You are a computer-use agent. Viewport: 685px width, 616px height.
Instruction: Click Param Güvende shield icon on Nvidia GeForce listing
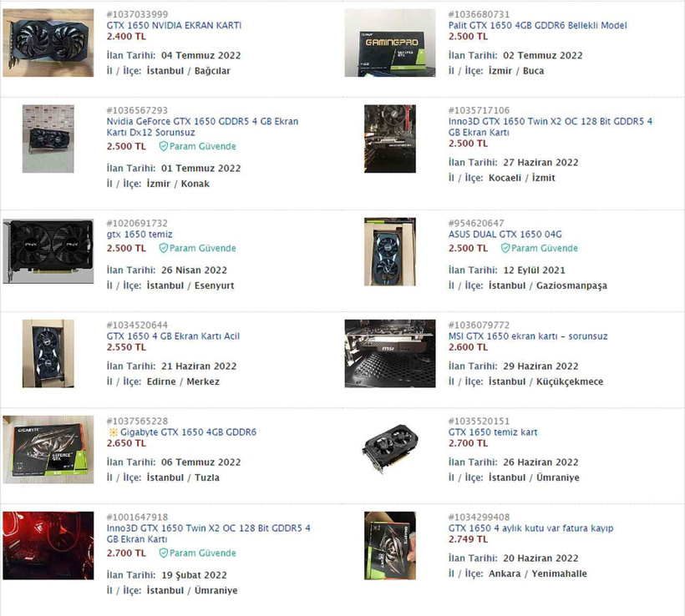coord(164,146)
